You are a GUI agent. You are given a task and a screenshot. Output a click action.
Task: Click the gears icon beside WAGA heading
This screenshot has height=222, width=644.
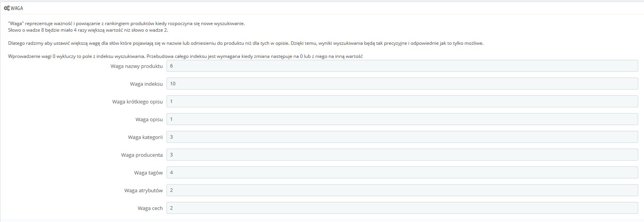7,8
